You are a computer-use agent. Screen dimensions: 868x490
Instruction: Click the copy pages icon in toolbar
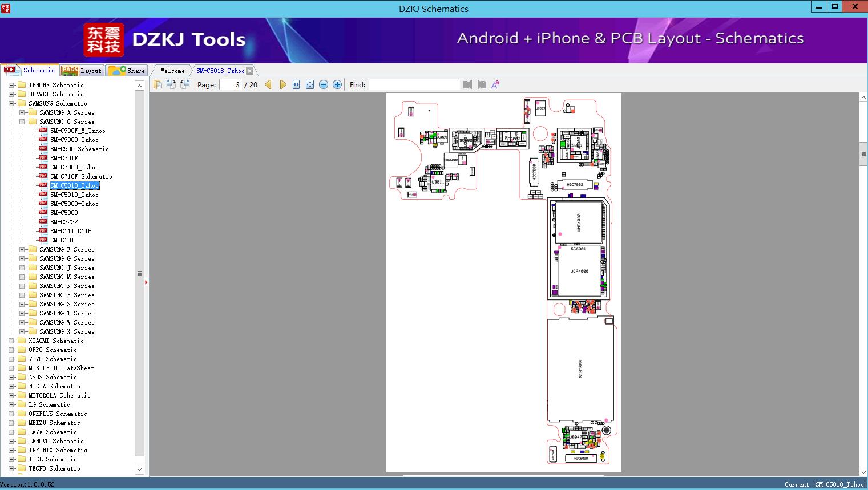tap(157, 84)
